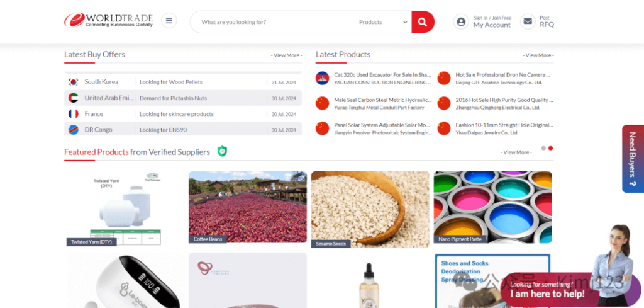Open Twisted Yarn (DTY) product image
The height and width of the screenshot is (308, 644).
pyautogui.click(x=125, y=209)
